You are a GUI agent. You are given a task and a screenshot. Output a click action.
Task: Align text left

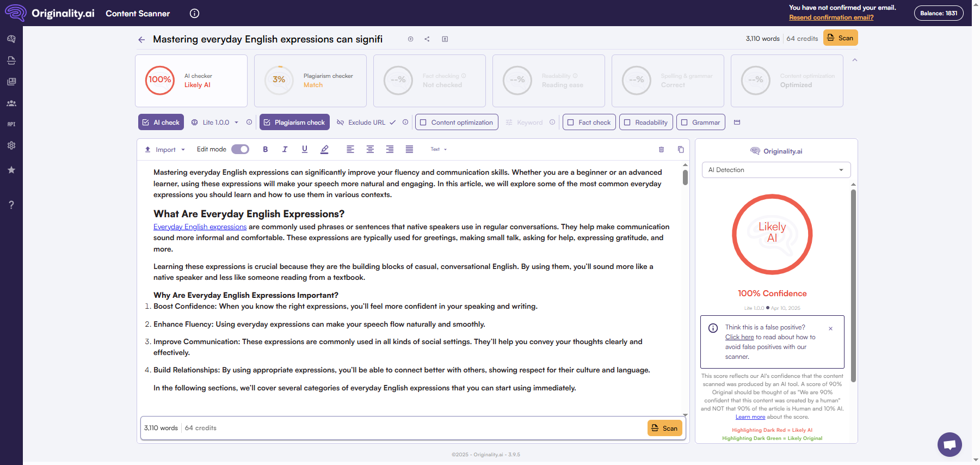coord(350,149)
